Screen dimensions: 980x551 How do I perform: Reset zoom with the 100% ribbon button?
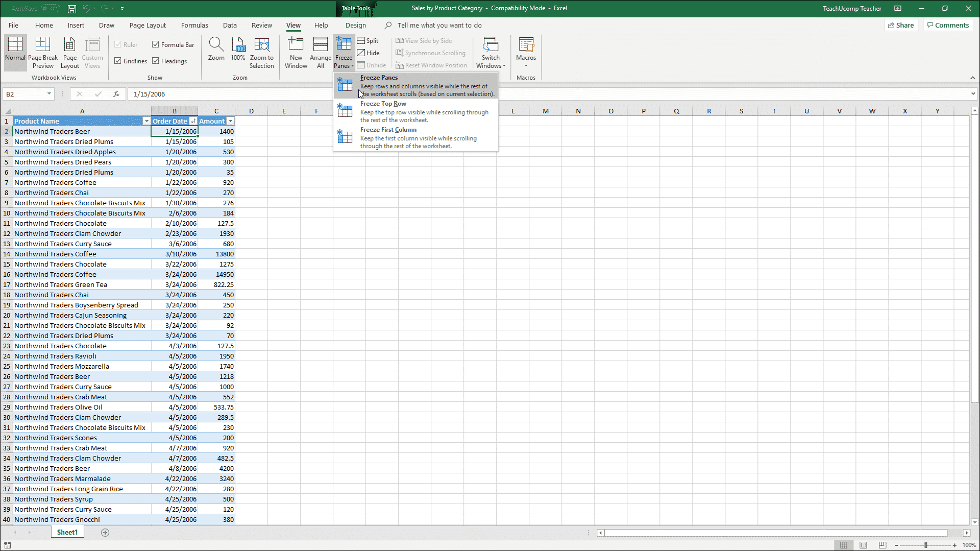238,49
